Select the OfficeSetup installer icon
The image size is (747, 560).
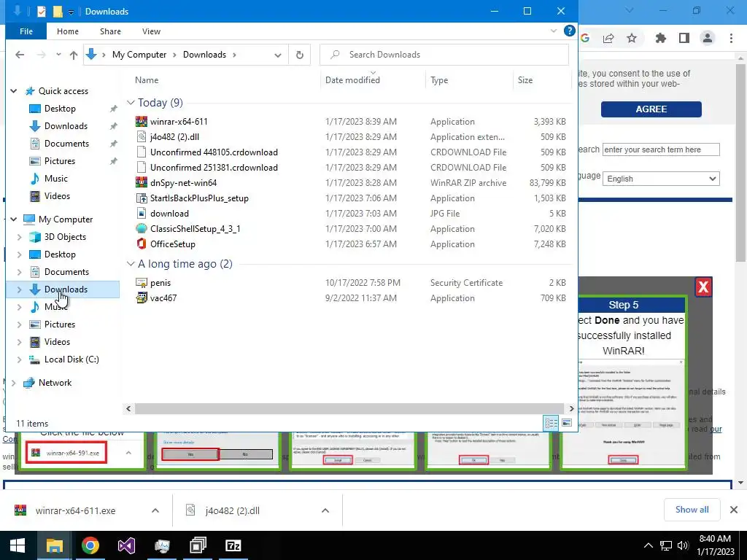click(142, 244)
